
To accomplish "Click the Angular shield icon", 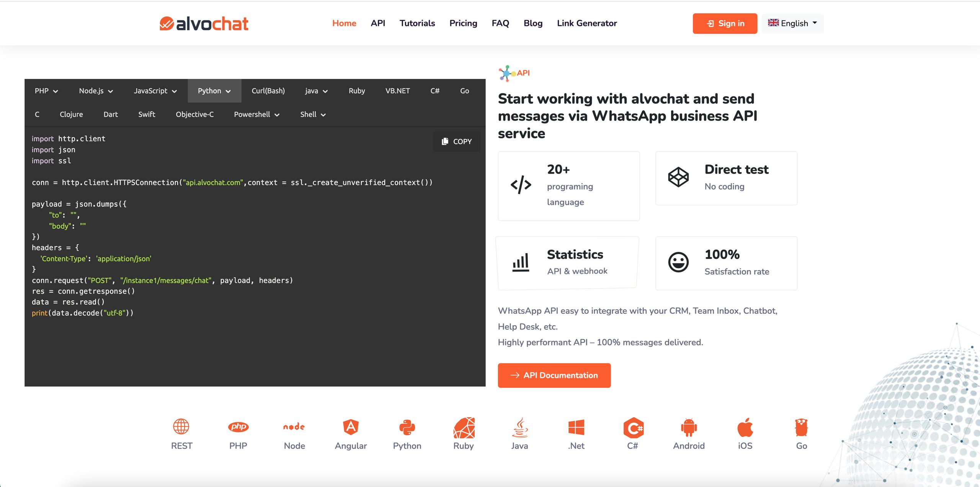I will [351, 427].
